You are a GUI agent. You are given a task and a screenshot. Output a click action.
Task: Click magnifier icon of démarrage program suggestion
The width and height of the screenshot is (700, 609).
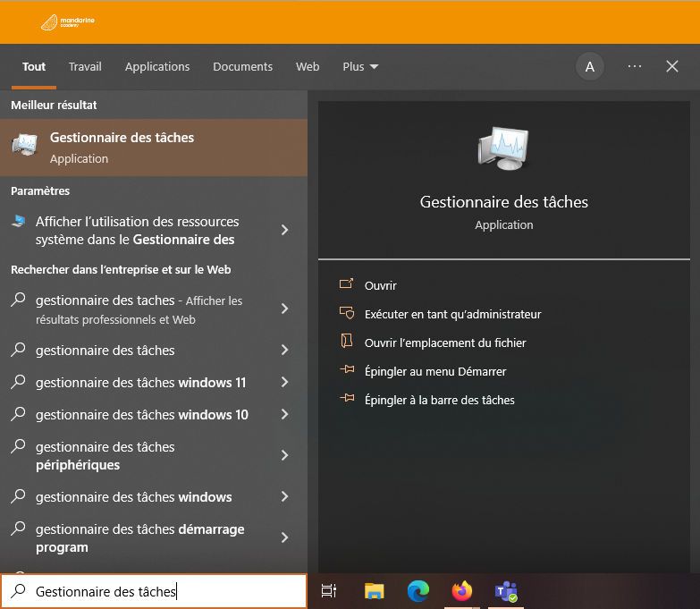(18, 529)
